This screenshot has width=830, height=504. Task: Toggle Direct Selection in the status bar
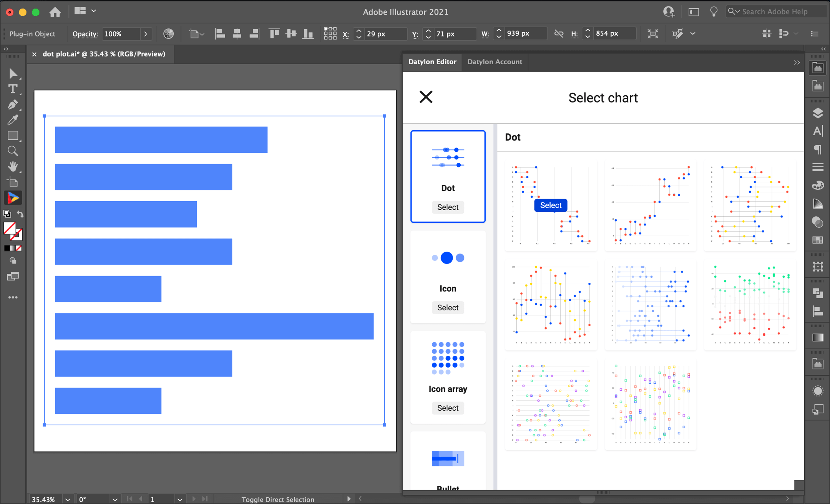coord(278,499)
